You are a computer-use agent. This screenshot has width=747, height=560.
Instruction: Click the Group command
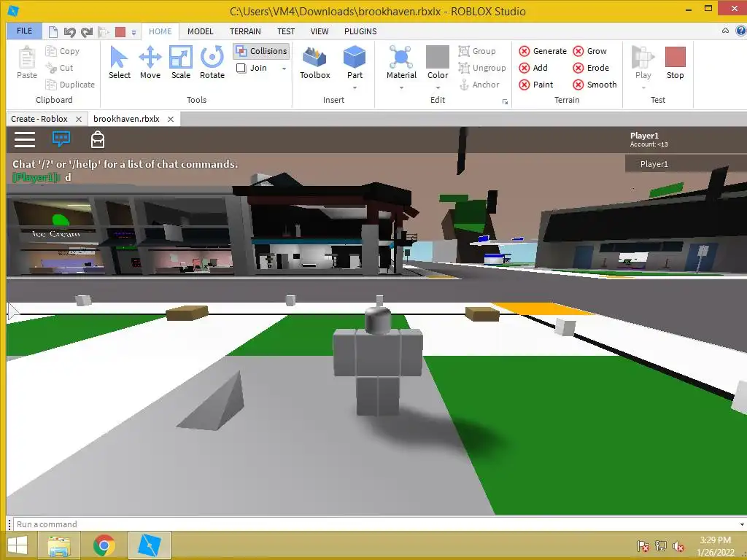coord(477,51)
